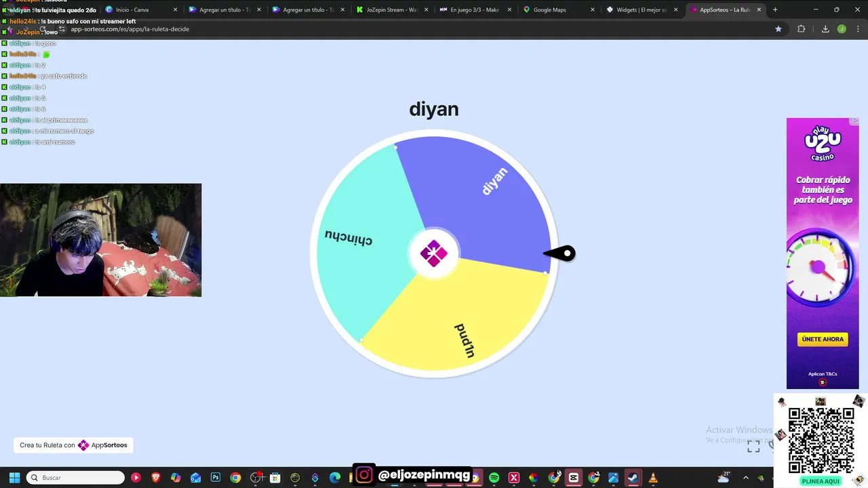Open Photoshop from the taskbar
This screenshot has width=868, height=488.
216,478
